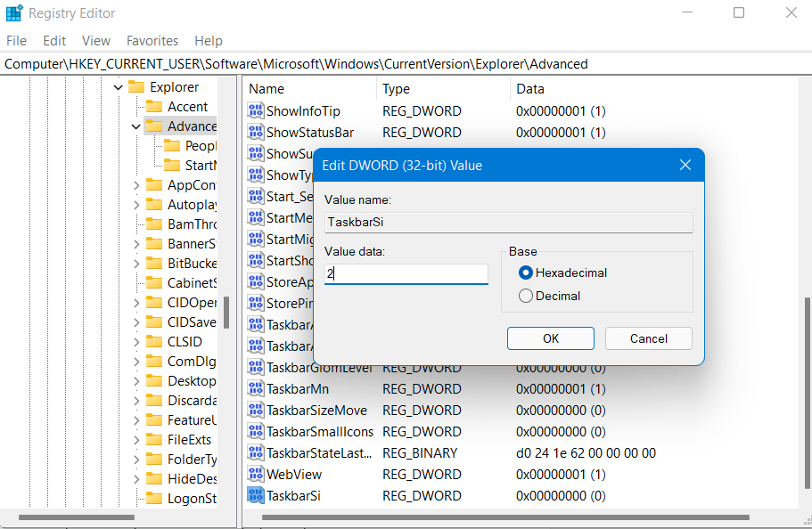This screenshot has width=812, height=529.
Task: Expand the CLSID tree node
Action: coord(135,342)
